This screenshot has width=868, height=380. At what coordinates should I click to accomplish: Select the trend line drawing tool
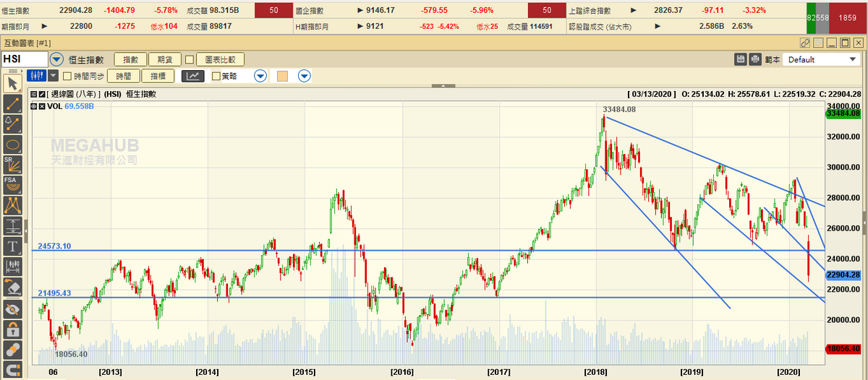tap(12, 104)
